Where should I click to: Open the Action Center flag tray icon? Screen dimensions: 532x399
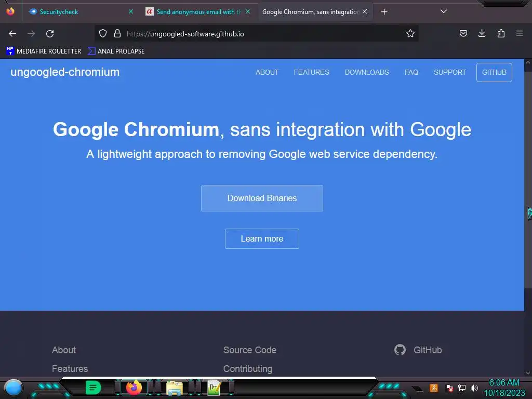(449, 388)
